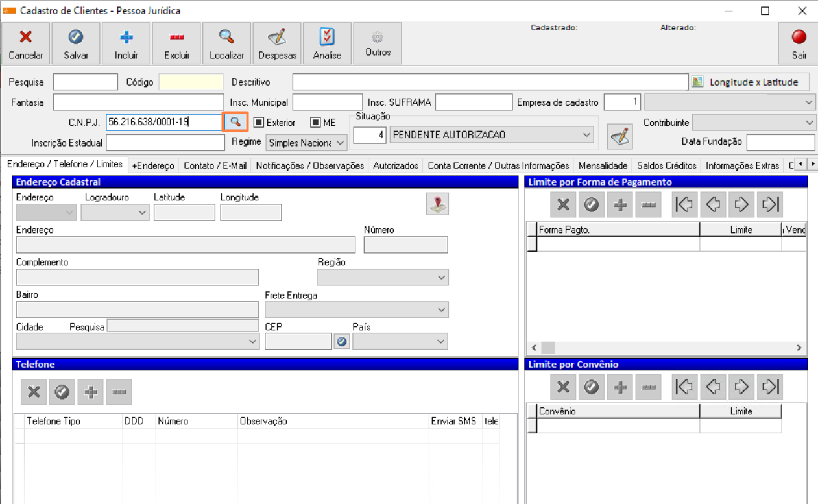
Task: Click the Pesquisa field at top
Action: [x=86, y=82]
